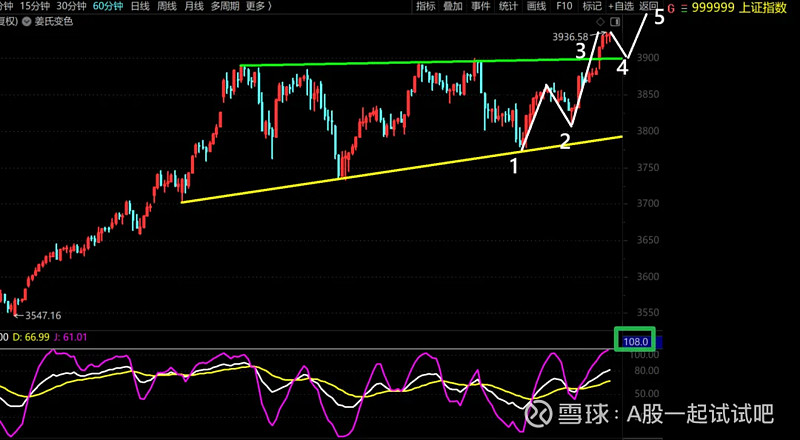
Task: Switch to the 15分钟 period tab
Action: pyautogui.click(x=34, y=6)
